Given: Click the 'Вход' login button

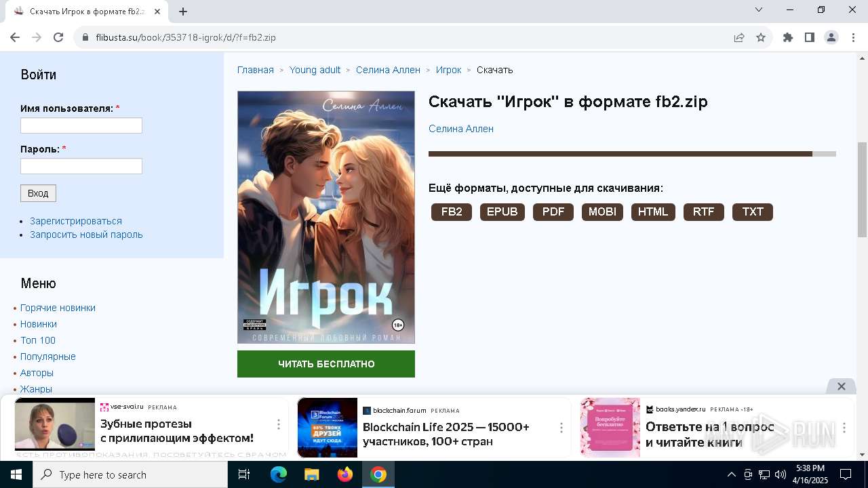Looking at the screenshot, I should point(38,193).
